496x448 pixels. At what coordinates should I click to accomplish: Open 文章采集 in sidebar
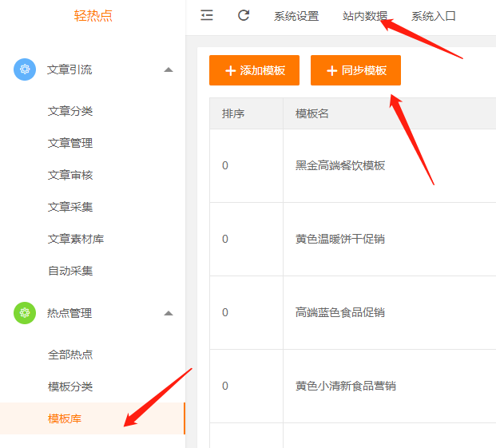[70, 207]
